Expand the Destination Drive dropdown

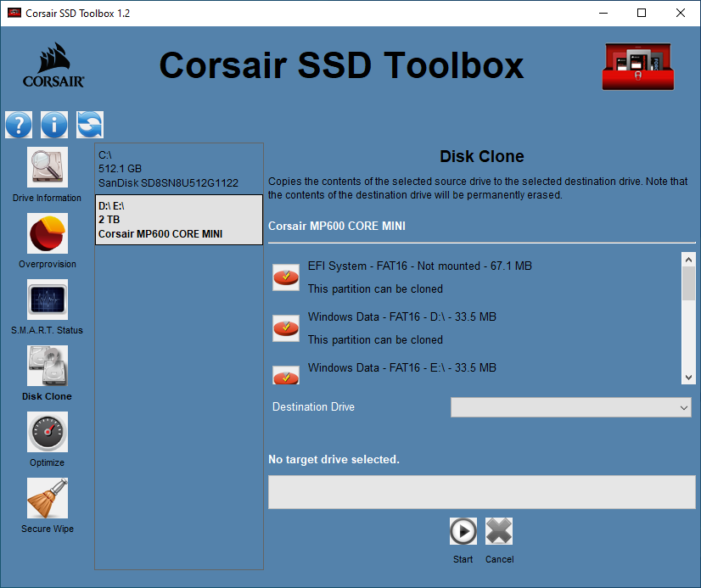pos(571,408)
